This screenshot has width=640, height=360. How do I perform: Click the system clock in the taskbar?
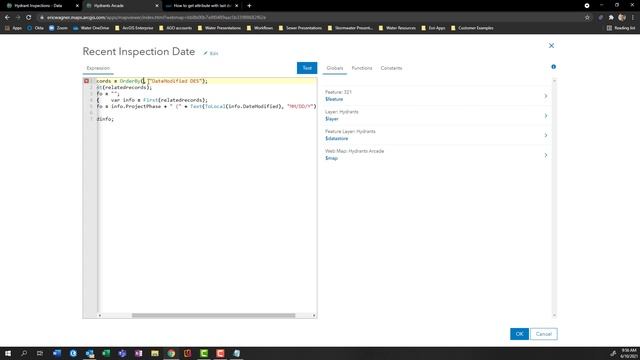(x=629, y=353)
